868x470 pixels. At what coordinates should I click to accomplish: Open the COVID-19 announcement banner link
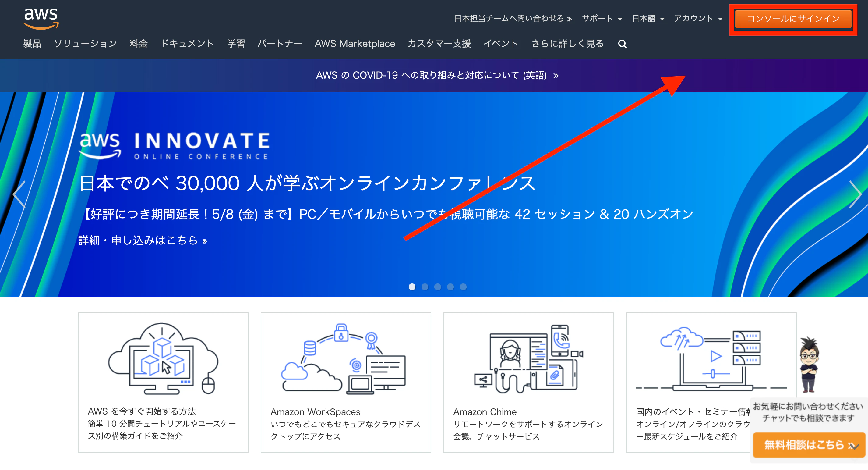point(437,75)
